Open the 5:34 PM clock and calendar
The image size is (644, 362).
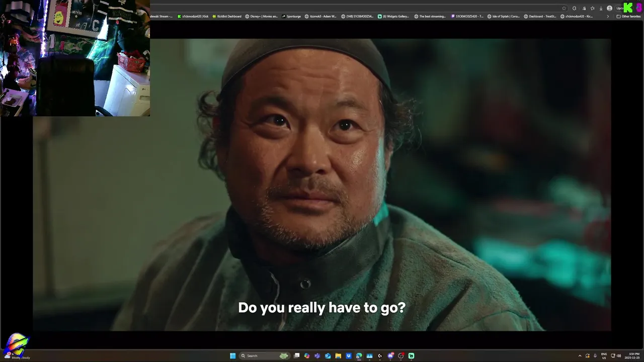tap(632, 356)
